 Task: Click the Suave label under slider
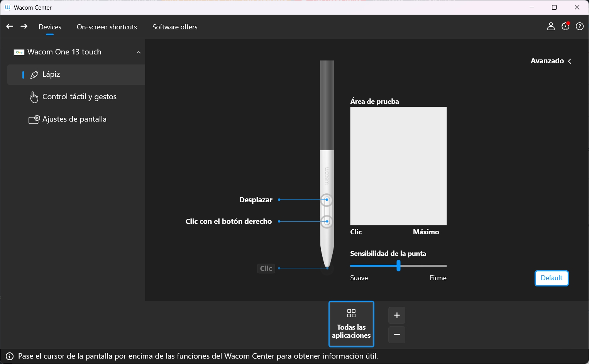[359, 278]
